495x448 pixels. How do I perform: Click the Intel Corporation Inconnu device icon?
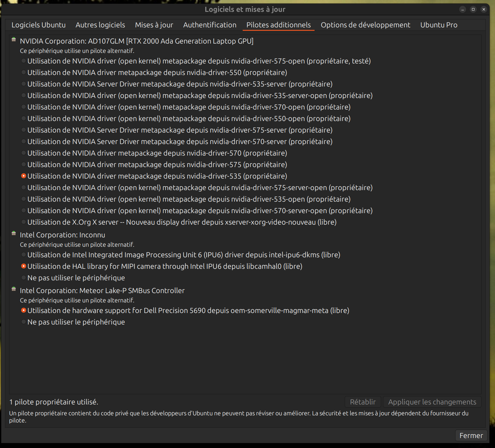14,233
